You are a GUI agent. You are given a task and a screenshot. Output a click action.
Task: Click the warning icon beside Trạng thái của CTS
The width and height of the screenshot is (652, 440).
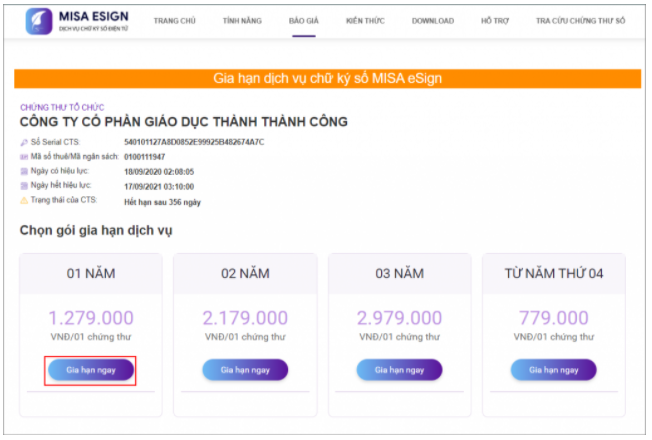pos(24,201)
